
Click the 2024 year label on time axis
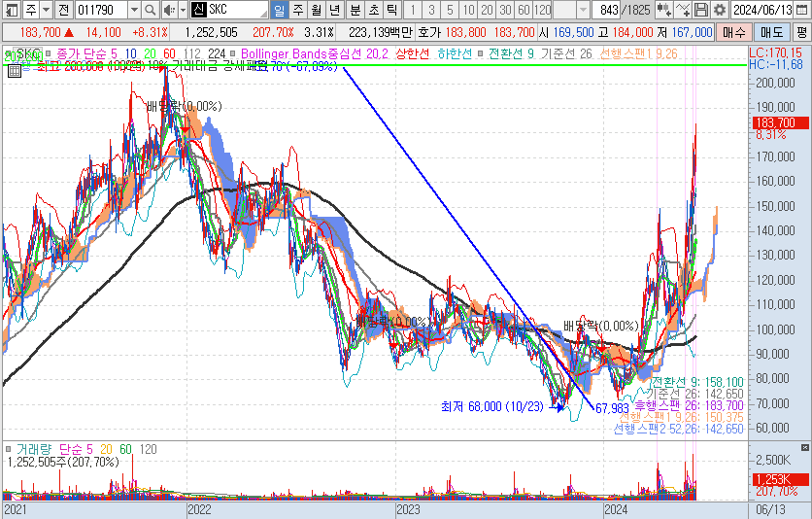tap(616, 509)
